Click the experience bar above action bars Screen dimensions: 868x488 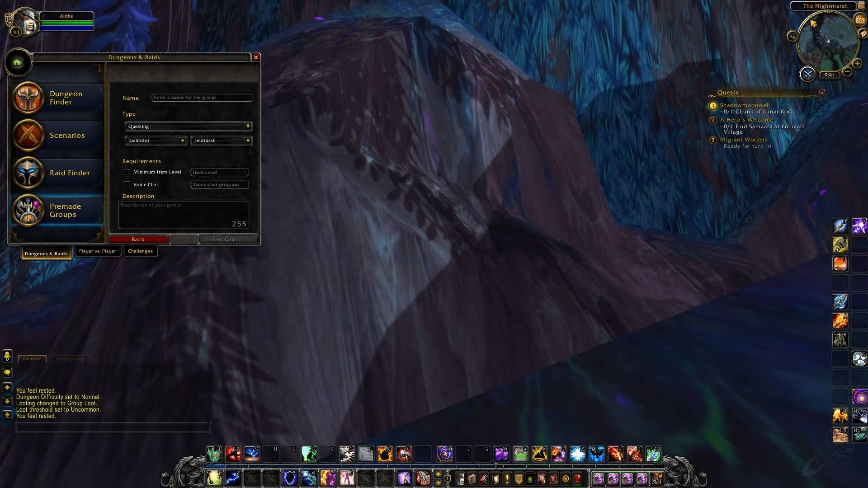434,466
